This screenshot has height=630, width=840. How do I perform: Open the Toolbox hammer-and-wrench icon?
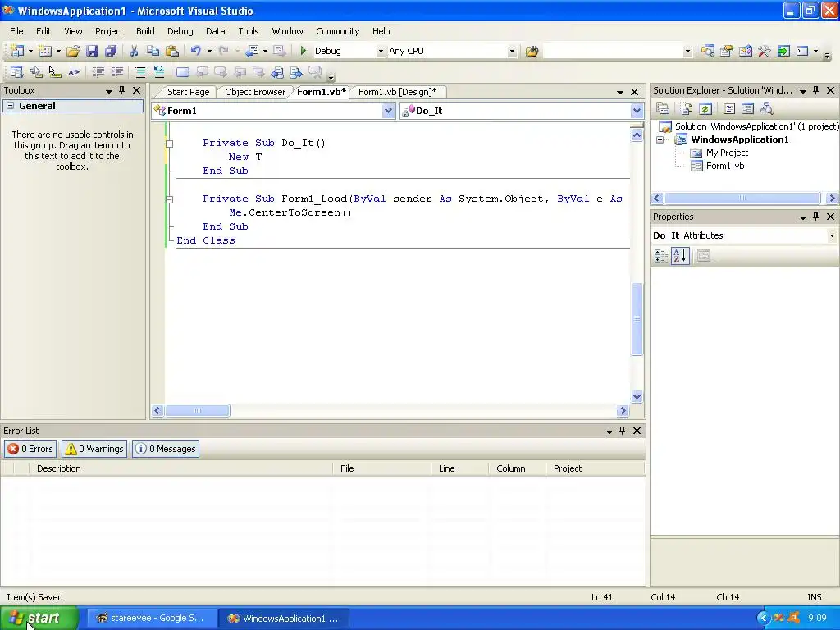point(765,51)
